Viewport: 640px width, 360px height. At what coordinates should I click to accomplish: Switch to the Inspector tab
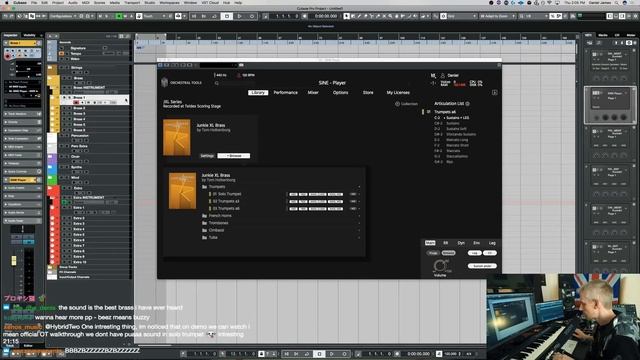click(10, 36)
